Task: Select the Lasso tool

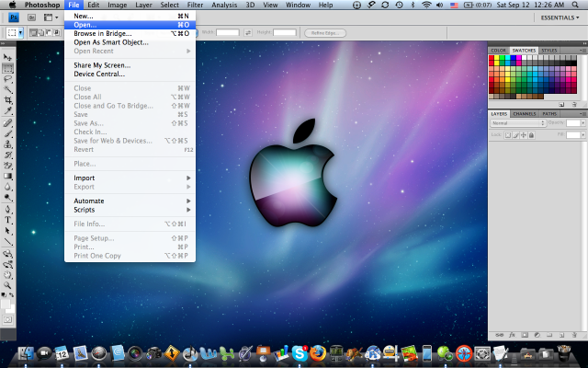Action: 7,79
